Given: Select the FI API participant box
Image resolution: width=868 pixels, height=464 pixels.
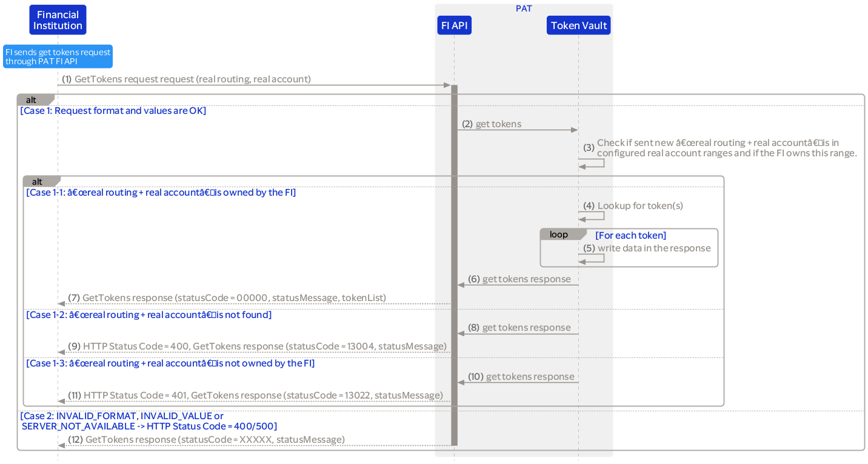Looking at the screenshot, I should click(x=454, y=25).
